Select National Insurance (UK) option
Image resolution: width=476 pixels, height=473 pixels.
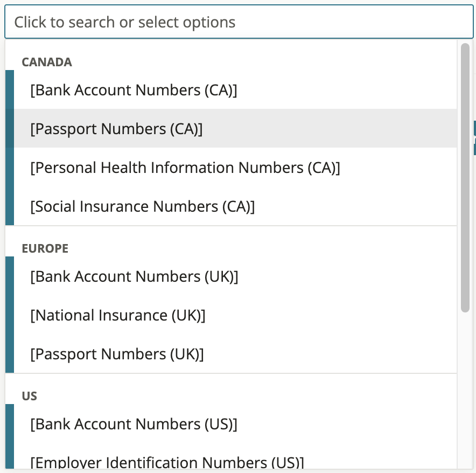tap(118, 316)
